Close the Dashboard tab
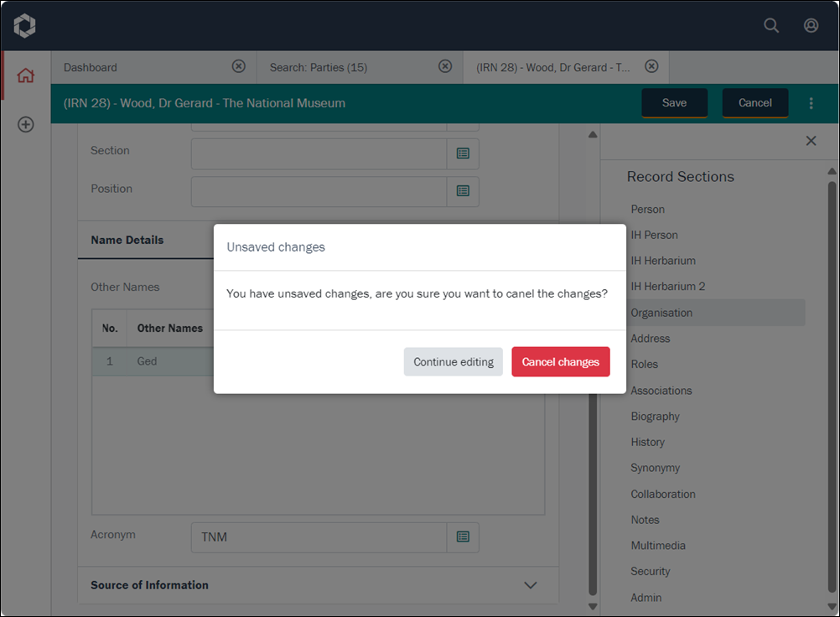 (x=239, y=67)
